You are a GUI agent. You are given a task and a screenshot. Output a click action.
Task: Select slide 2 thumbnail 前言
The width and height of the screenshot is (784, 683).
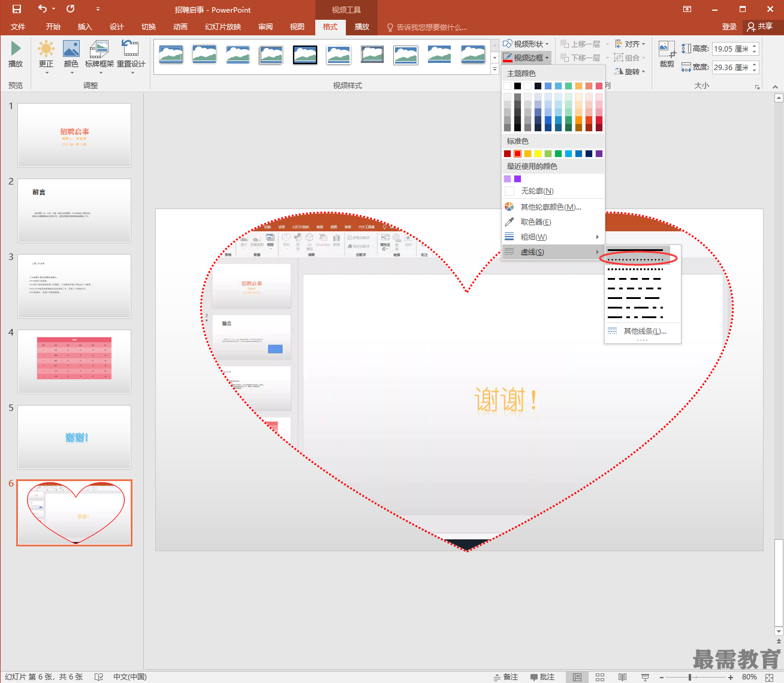point(74,210)
